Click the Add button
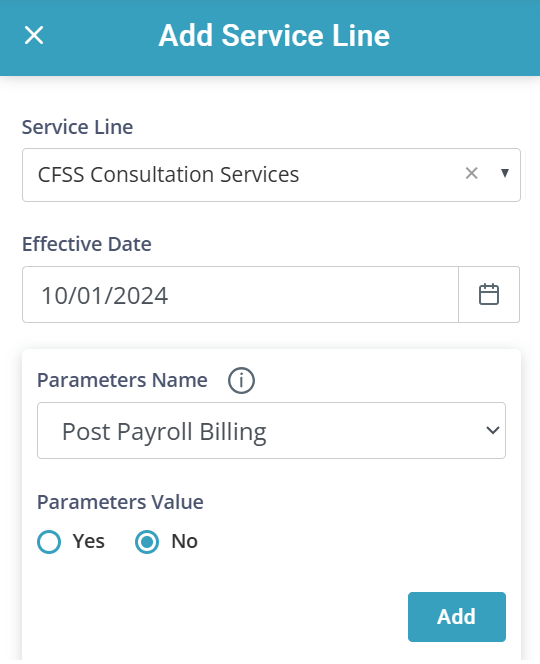The width and height of the screenshot is (540, 664). pos(457,617)
